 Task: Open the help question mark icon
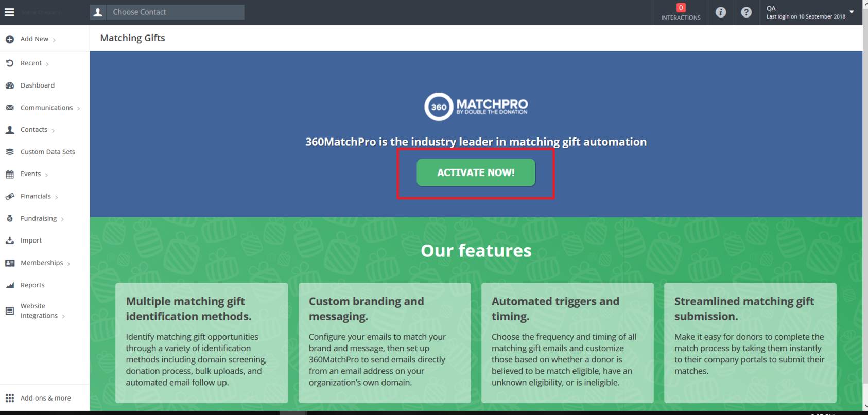(746, 12)
